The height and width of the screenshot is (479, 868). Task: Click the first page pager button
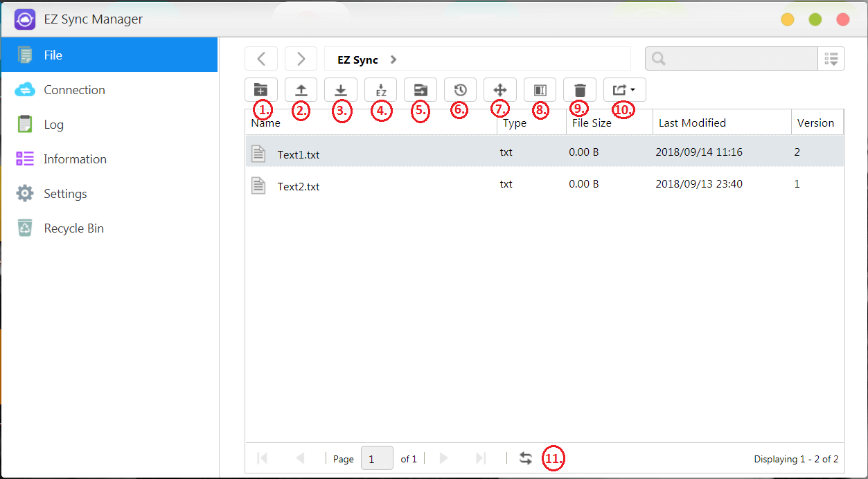(x=263, y=458)
